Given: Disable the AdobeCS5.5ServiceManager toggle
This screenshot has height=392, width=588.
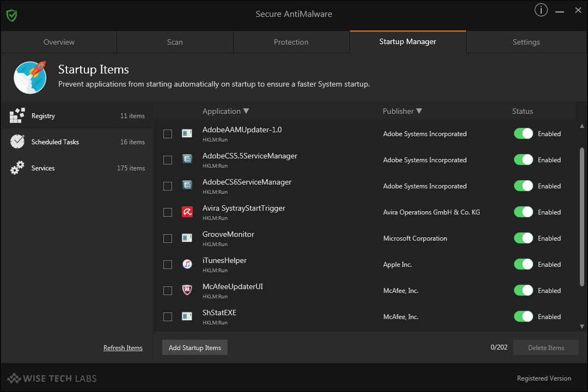Looking at the screenshot, I should [523, 160].
